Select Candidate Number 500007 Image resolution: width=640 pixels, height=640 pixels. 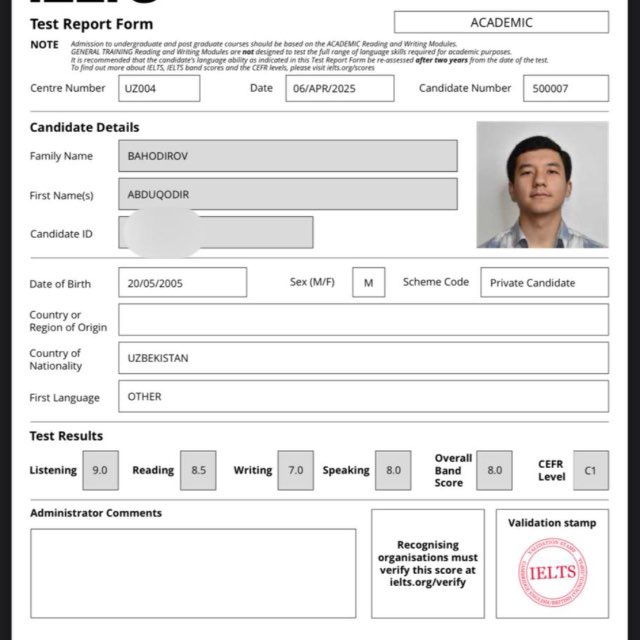pyautogui.click(x=566, y=88)
